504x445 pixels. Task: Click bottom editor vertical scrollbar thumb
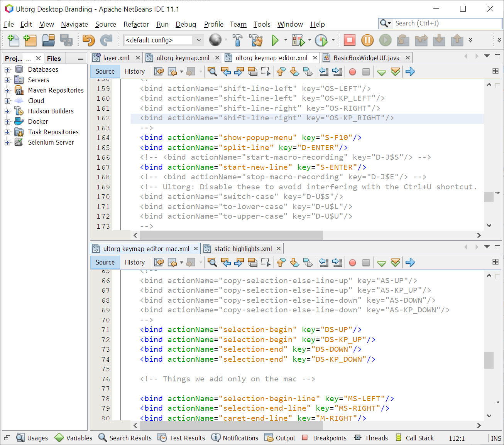[x=489, y=360]
